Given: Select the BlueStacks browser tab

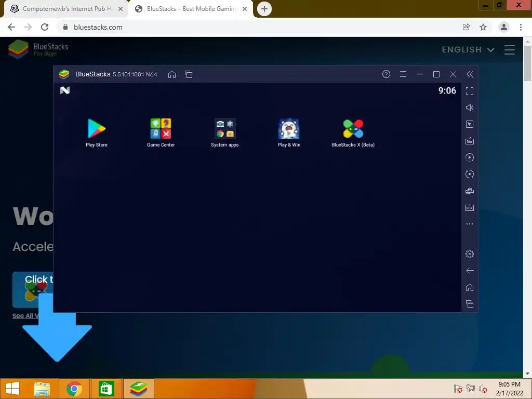Looking at the screenshot, I should 191,9.
